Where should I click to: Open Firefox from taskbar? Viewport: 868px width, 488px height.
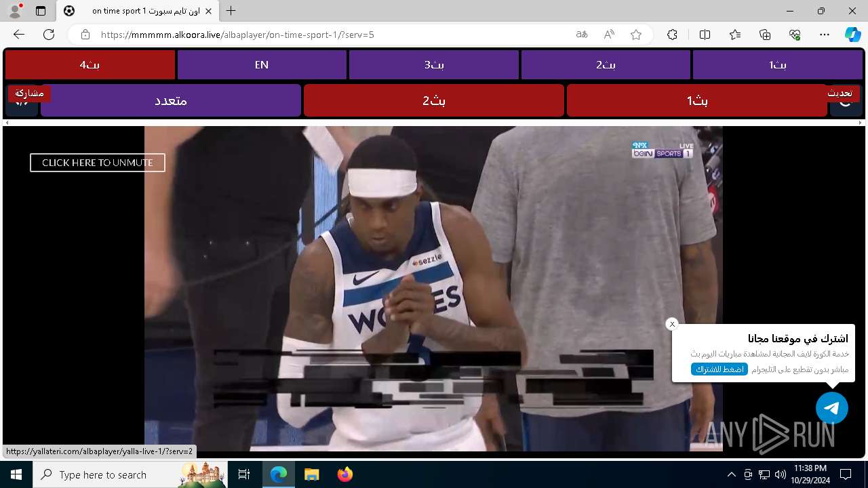tap(344, 474)
